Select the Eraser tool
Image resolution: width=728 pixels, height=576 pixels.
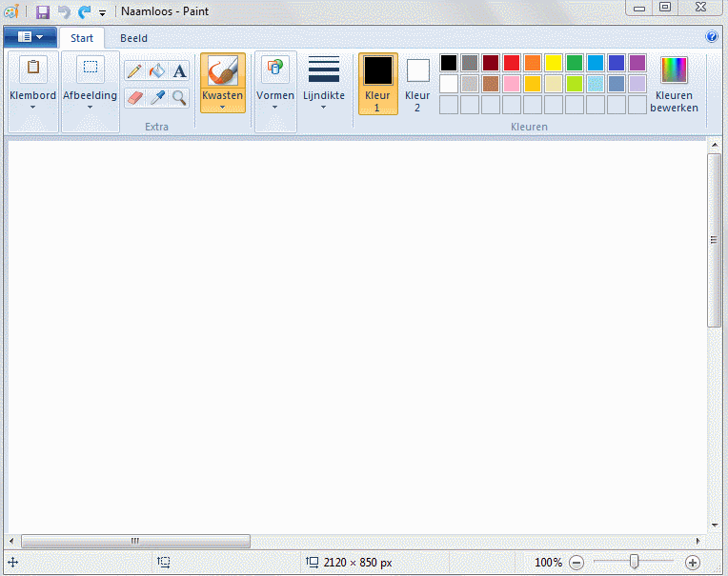[x=134, y=97]
